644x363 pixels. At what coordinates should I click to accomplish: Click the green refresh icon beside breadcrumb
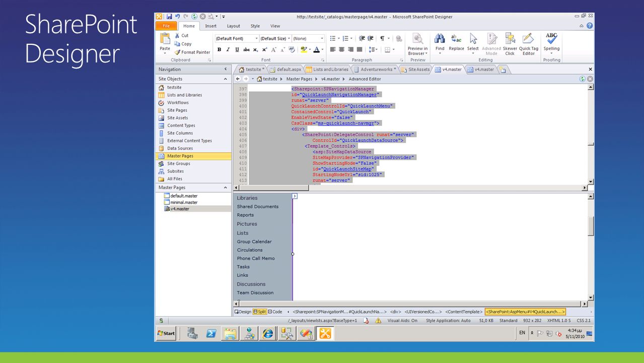(x=583, y=79)
